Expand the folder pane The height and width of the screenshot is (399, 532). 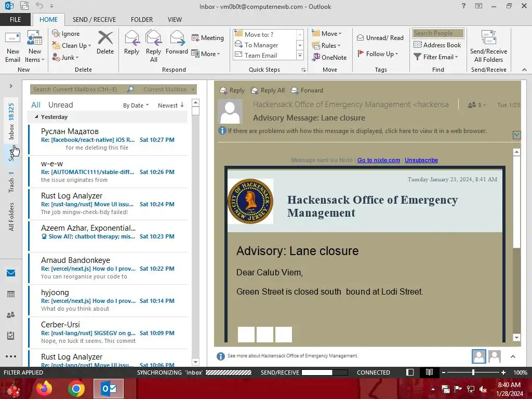pos(11,86)
